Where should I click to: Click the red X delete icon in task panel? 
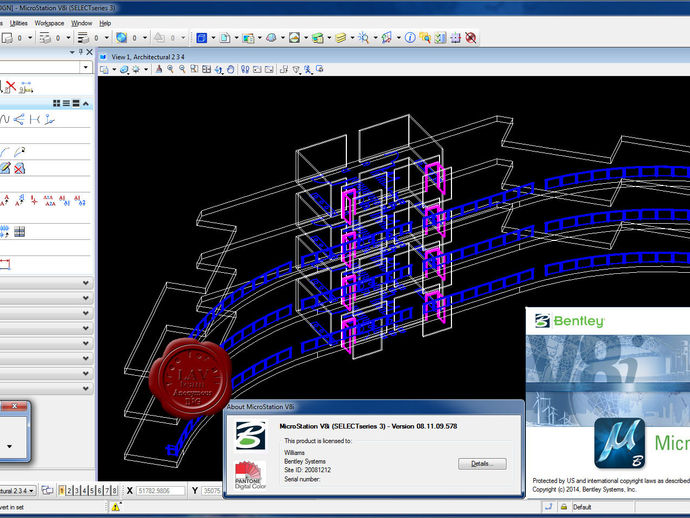coord(11,86)
